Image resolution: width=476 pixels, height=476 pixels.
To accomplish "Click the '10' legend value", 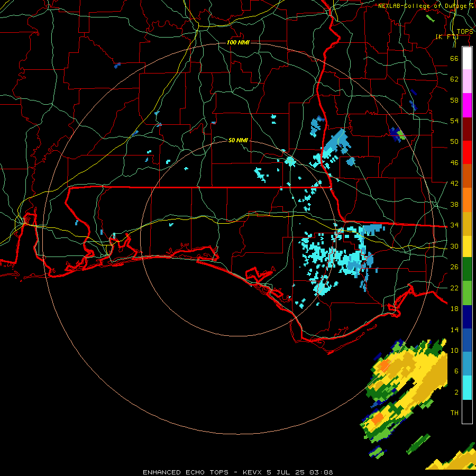I will pyautogui.click(x=454, y=351).
